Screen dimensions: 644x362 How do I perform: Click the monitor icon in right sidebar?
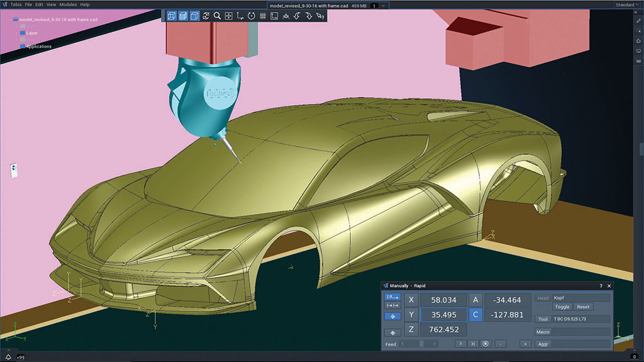[x=638, y=51]
